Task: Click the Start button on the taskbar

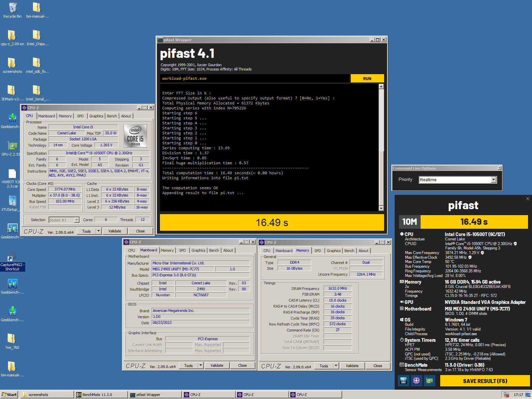Action: click(x=9, y=395)
